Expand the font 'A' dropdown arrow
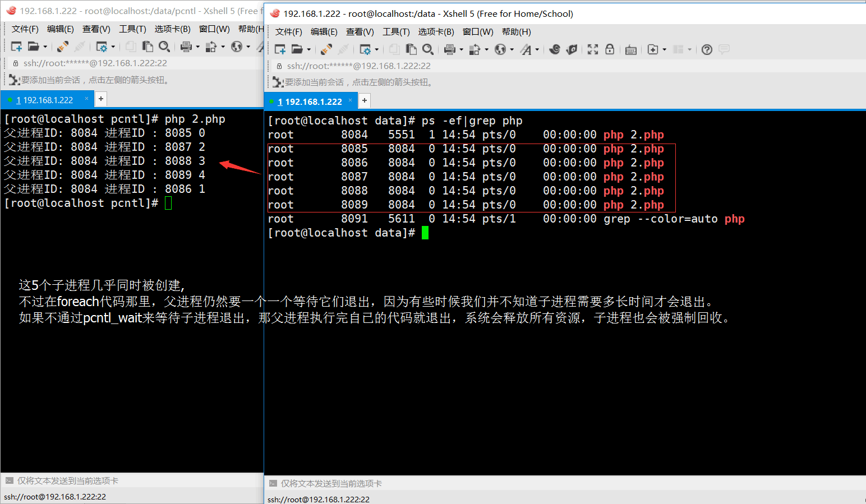866x504 pixels. click(x=537, y=50)
